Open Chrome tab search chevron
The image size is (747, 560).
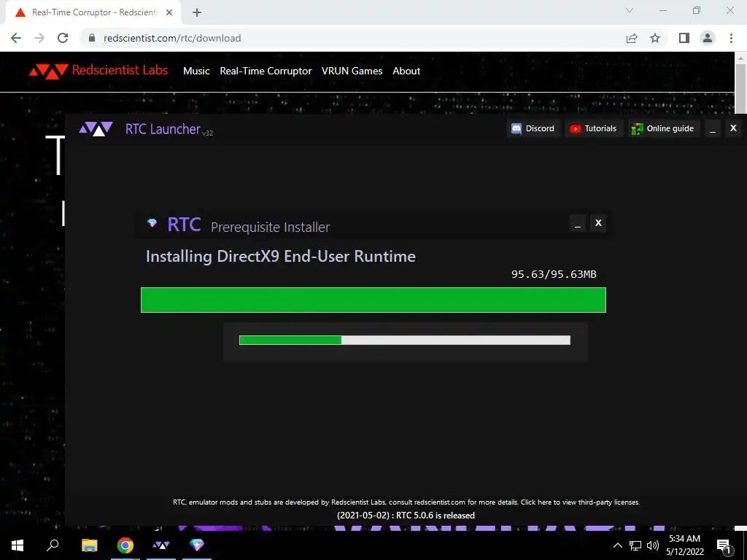coord(630,10)
